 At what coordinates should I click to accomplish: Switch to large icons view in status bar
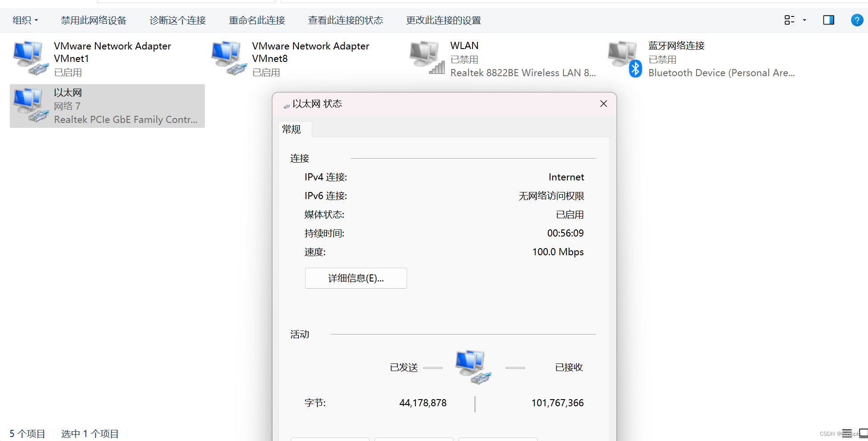tap(863, 433)
